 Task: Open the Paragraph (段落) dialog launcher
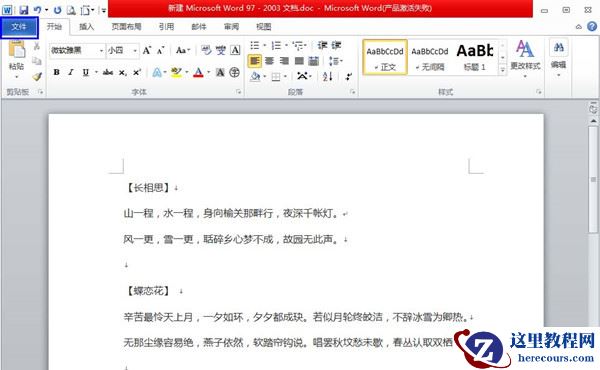tap(352, 92)
